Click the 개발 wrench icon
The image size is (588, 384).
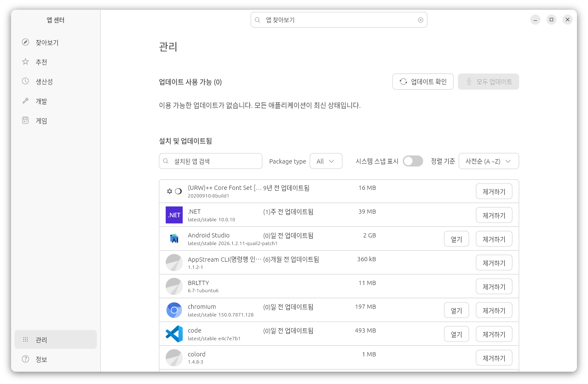[25, 101]
